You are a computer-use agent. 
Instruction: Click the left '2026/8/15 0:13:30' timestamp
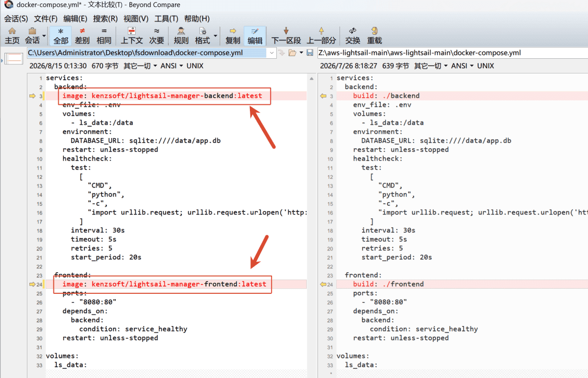(58, 66)
